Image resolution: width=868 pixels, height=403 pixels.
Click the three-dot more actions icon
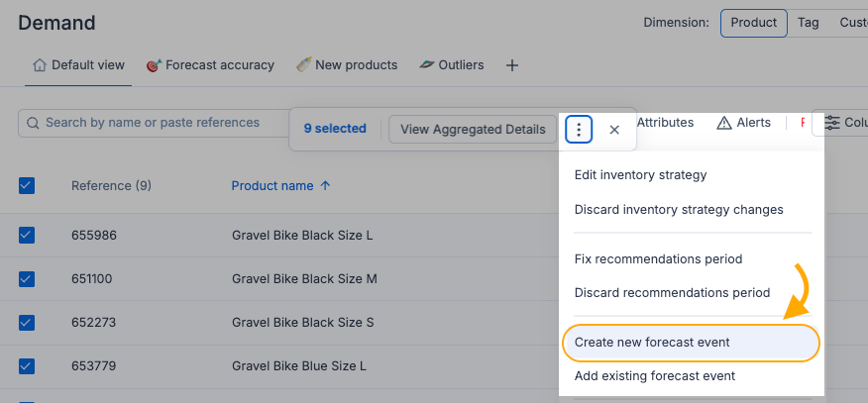pos(579,129)
